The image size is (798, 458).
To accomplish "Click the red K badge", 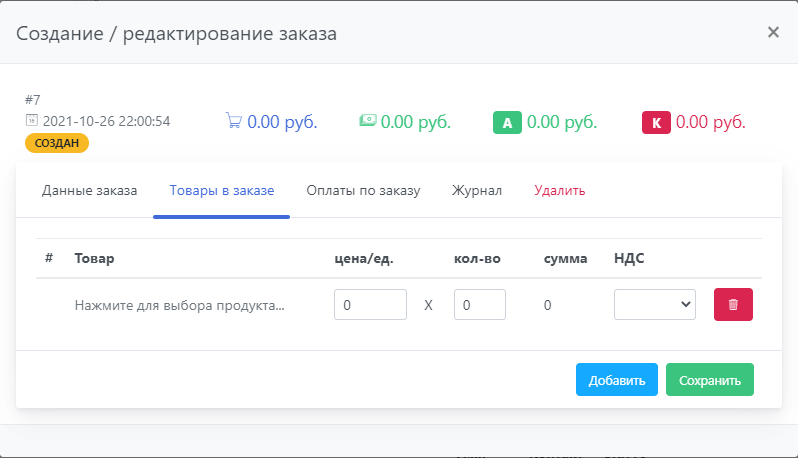I will pos(656,123).
